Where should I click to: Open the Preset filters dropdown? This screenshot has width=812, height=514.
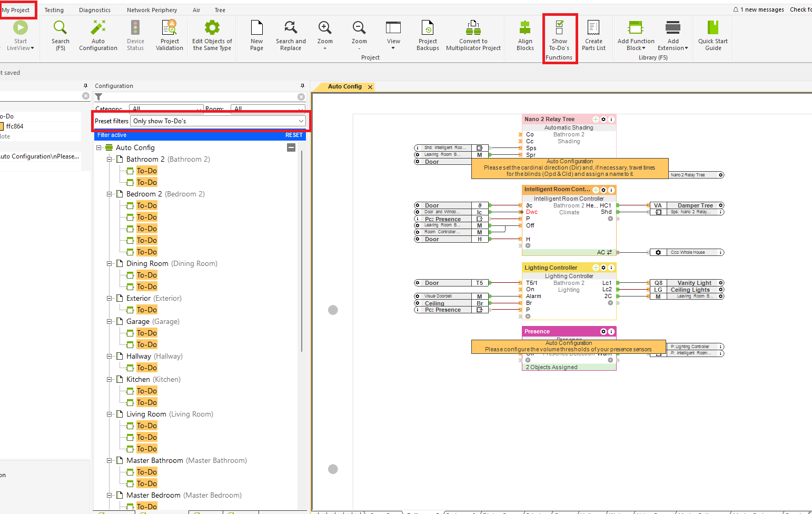(x=218, y=121)
